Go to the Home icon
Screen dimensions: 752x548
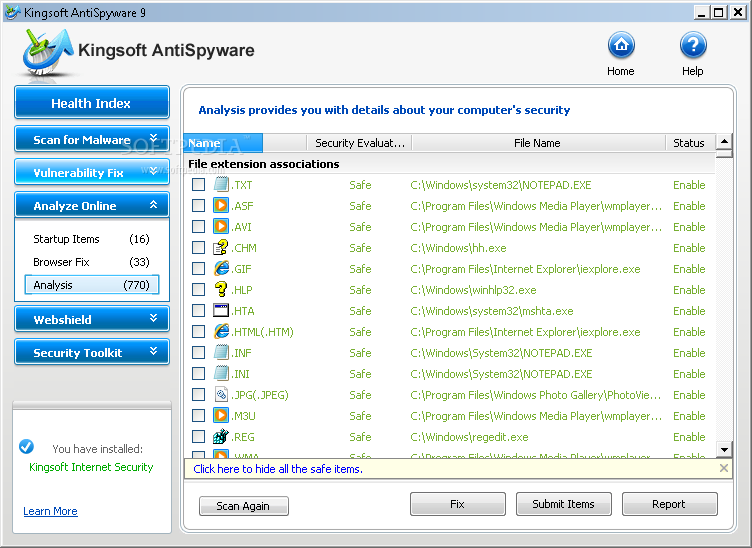pyautogui.click(x=621, y=46)
